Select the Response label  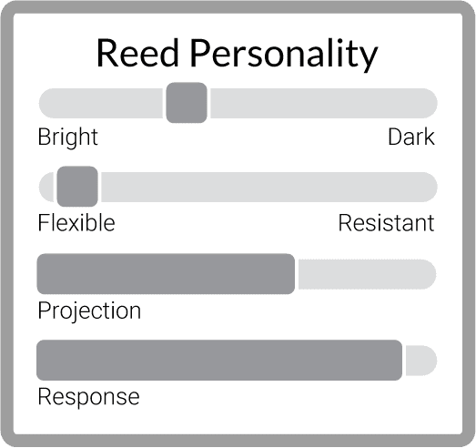(88, 398)
